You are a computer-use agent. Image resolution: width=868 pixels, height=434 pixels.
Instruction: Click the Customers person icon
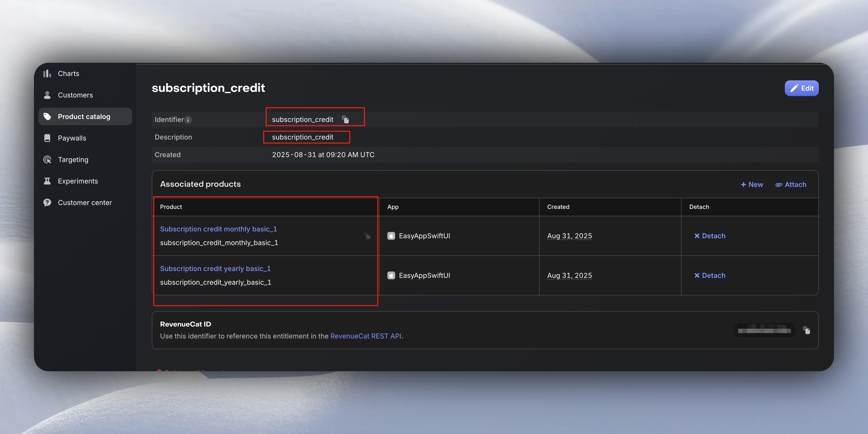(47, 95)
